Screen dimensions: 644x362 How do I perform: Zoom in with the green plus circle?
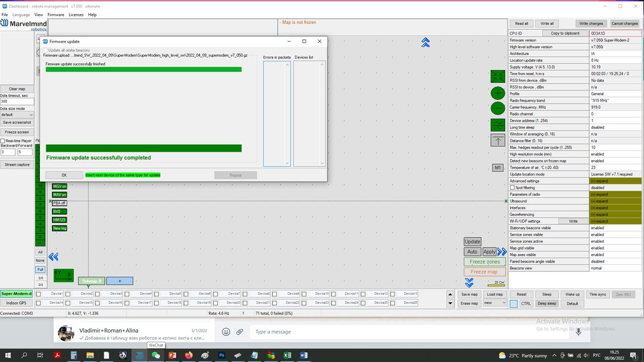click(x=498, y=93)
